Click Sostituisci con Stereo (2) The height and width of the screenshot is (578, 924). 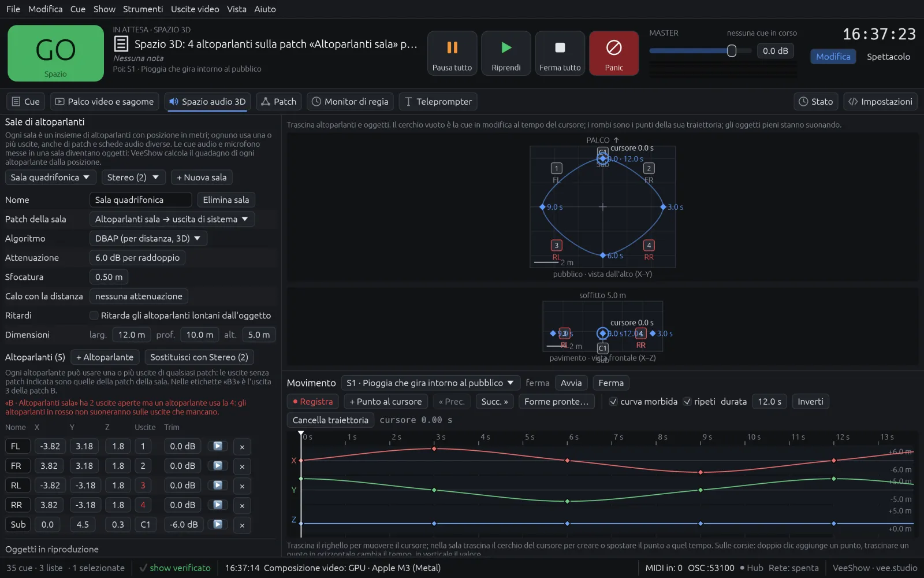click(x=199, y=357)
